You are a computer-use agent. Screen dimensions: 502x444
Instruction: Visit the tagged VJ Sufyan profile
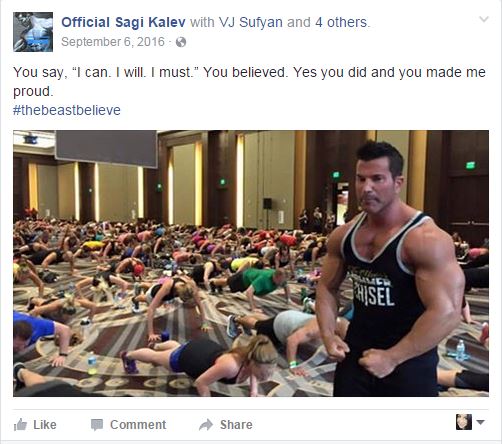pyautogui.click(x=251, y=22)
